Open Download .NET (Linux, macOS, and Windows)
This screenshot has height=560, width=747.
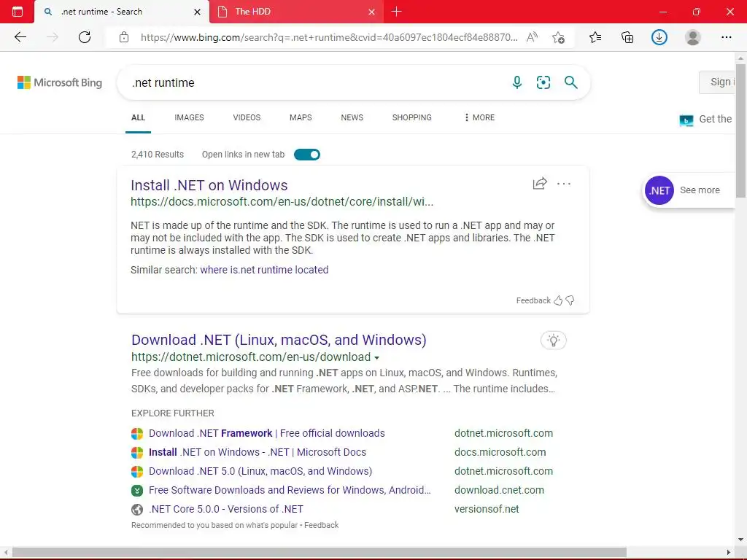(x=279, y=340)
